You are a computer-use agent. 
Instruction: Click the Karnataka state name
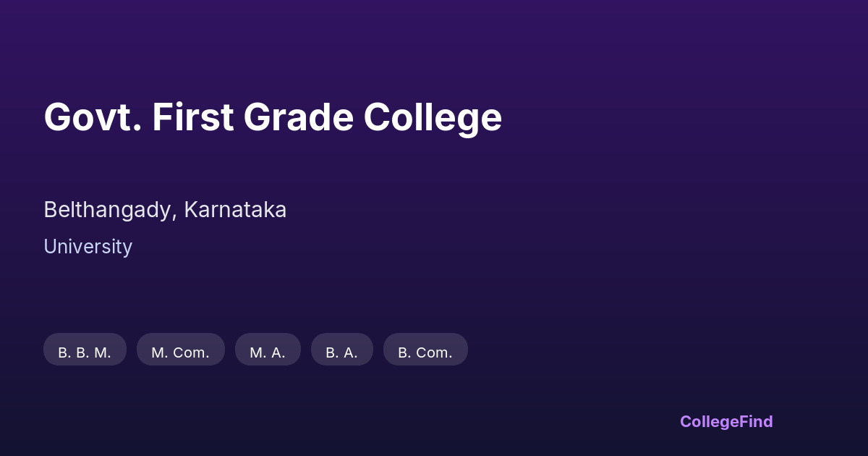point(235,210)
